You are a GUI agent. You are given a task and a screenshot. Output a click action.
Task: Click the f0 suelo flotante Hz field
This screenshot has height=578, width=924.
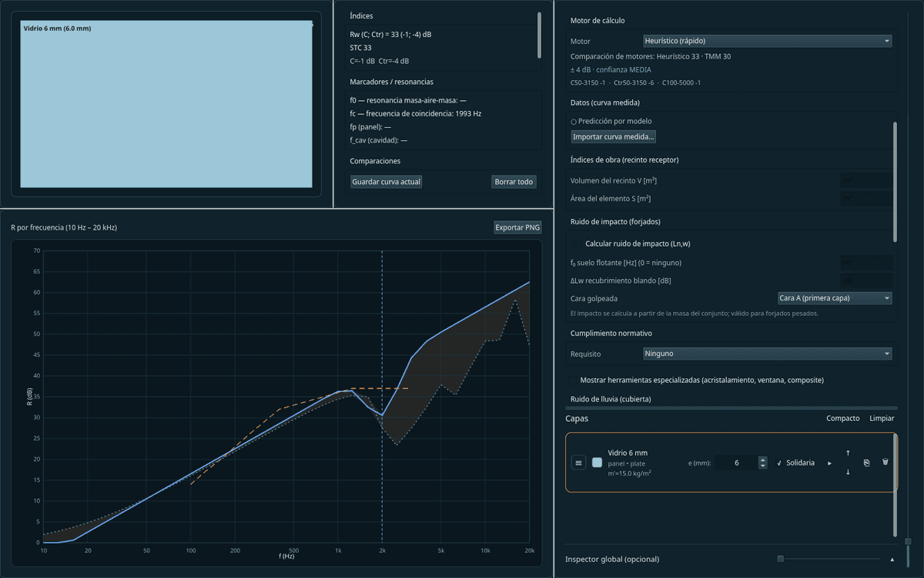point(866,263)
